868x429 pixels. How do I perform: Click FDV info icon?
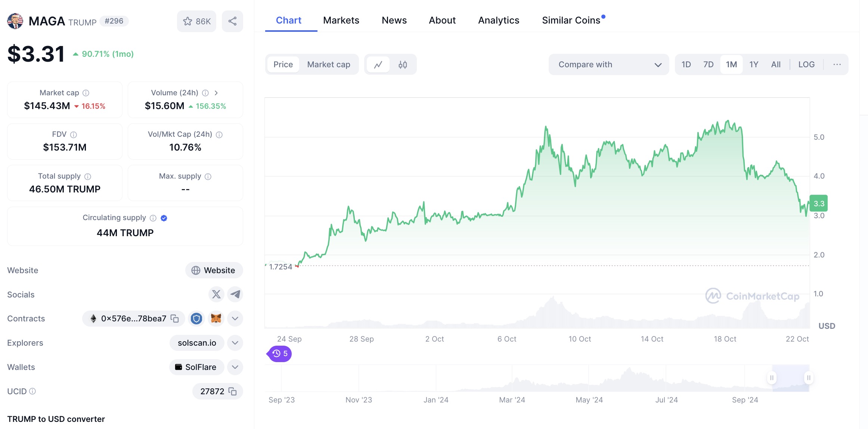74,135
